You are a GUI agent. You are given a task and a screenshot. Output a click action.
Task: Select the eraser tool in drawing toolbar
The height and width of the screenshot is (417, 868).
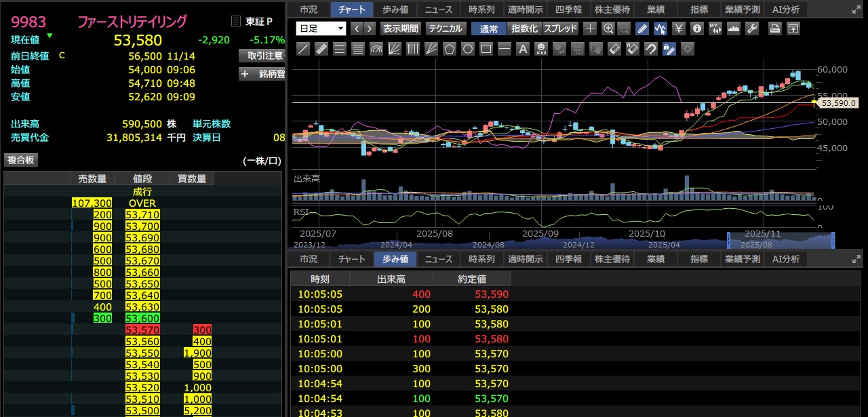pos(614,49)
